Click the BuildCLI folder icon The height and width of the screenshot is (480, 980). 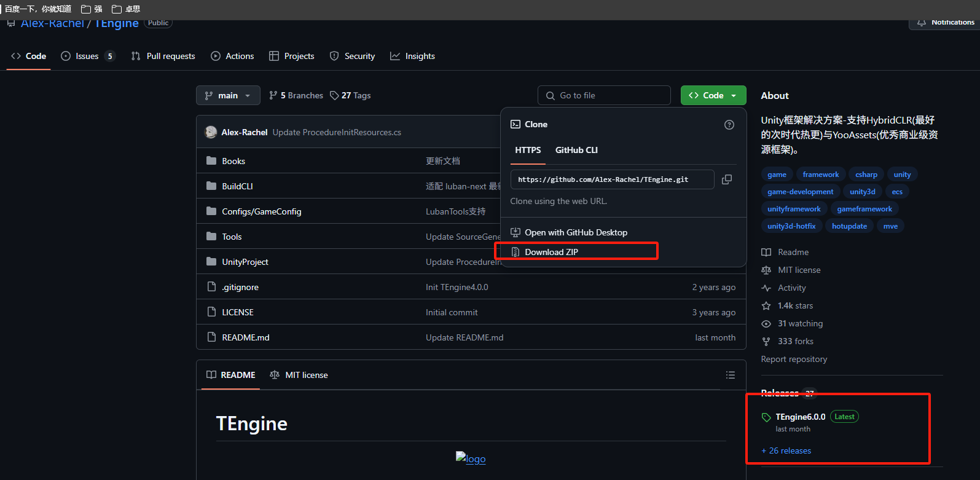click(x=211, y=186)
